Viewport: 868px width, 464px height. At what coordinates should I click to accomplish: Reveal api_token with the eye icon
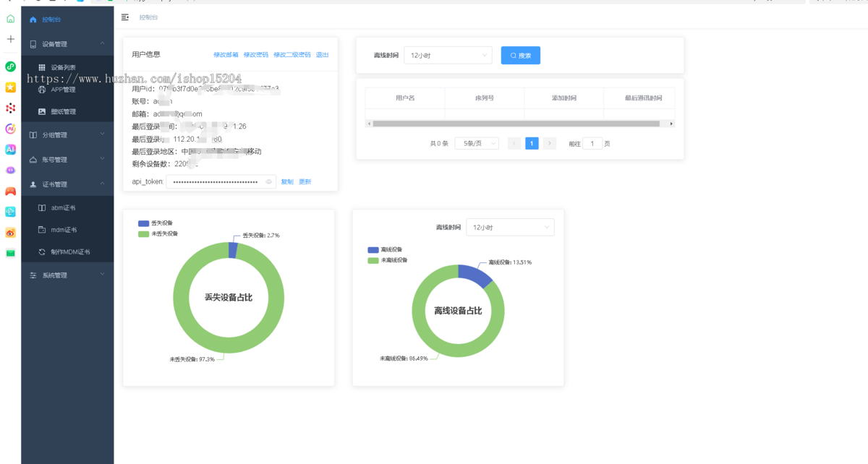pos(268,182)
